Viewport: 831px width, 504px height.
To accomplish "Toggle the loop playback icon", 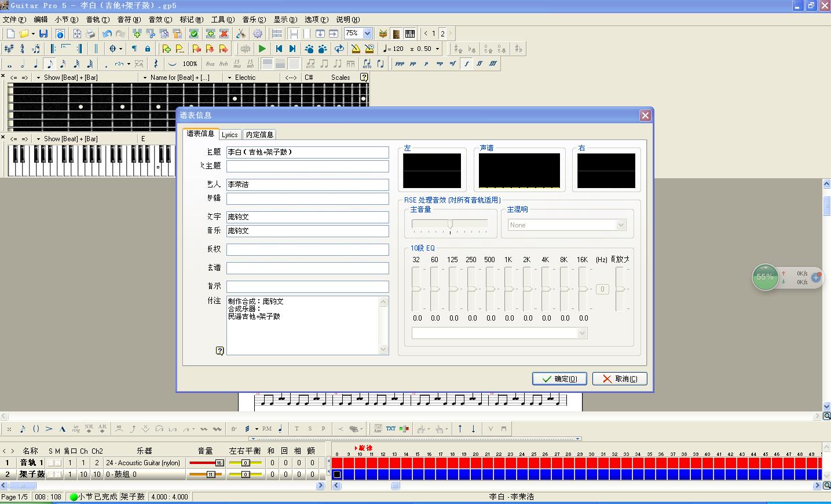I will point(339,49).
